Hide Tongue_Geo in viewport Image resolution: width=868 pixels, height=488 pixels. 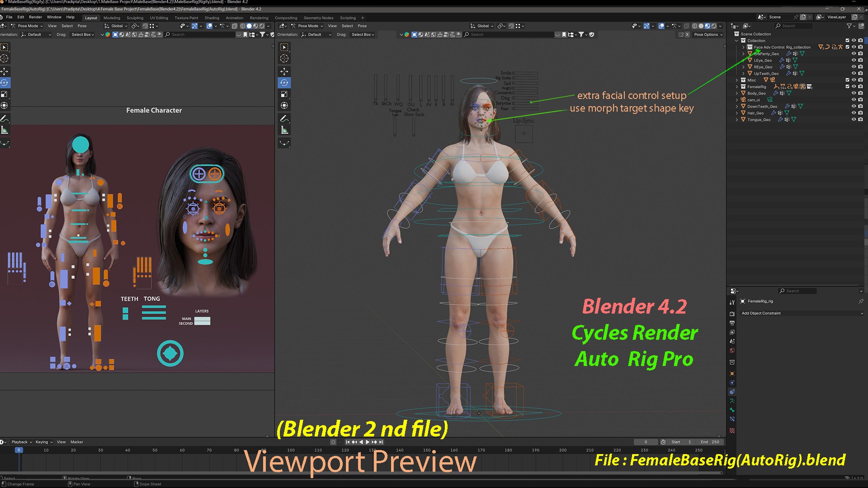(x=854, y=120)
